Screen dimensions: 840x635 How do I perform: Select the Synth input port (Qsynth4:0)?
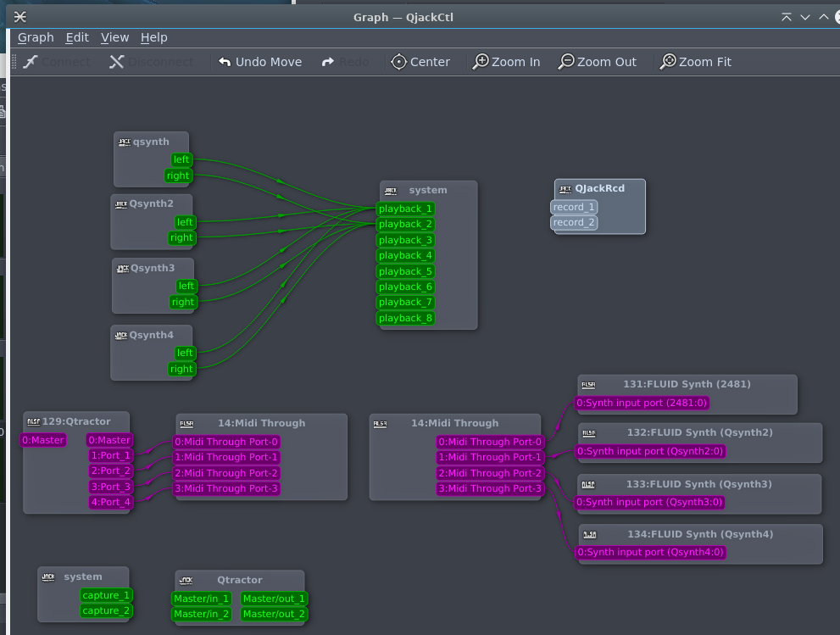pyautogui.click(x=650, y=553)
